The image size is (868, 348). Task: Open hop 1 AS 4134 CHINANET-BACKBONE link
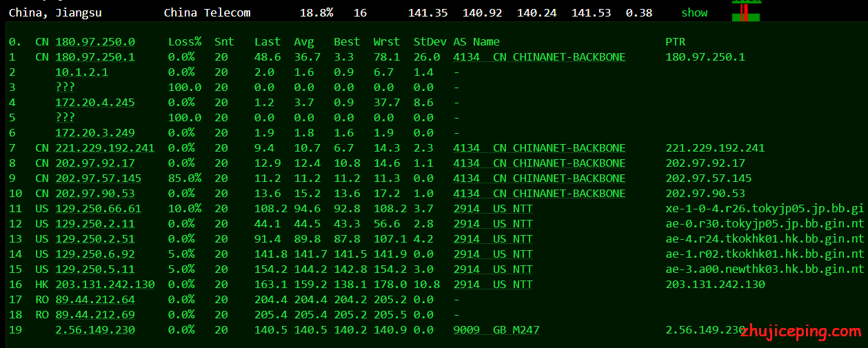pos(539,57)
